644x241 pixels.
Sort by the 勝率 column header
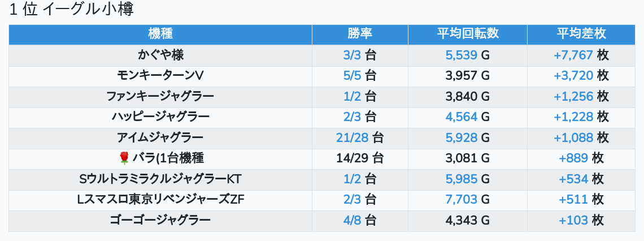360,33
